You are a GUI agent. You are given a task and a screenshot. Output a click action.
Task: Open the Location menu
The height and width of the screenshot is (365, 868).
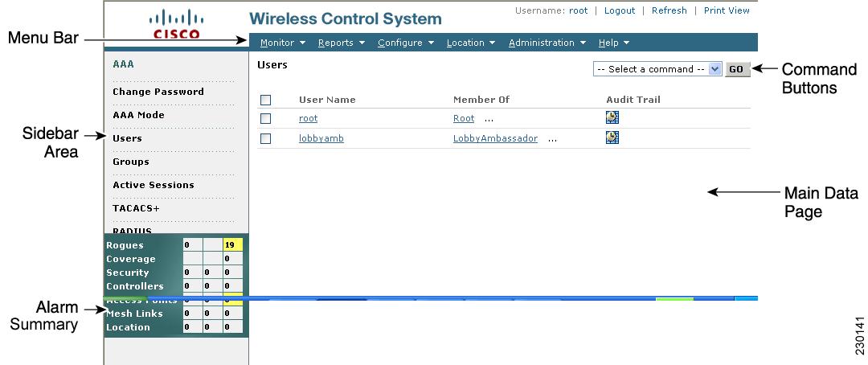pyautogui.click(x=470, y=43)
